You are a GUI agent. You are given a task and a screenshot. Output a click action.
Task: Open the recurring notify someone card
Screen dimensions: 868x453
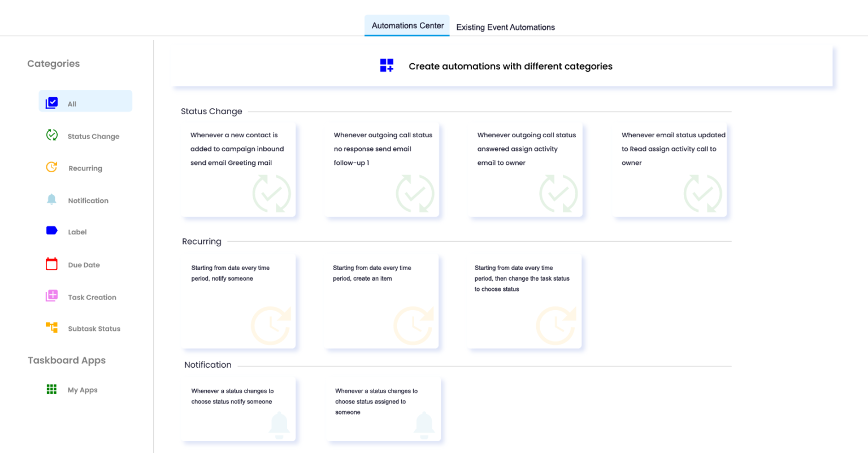[x=238, y=302]
